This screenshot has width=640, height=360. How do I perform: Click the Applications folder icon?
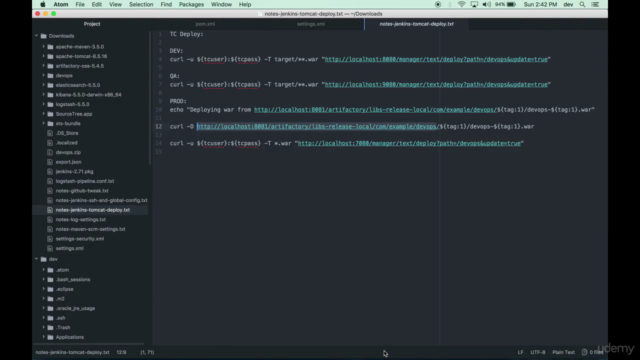pyautogui.click(x=50, y=337)
